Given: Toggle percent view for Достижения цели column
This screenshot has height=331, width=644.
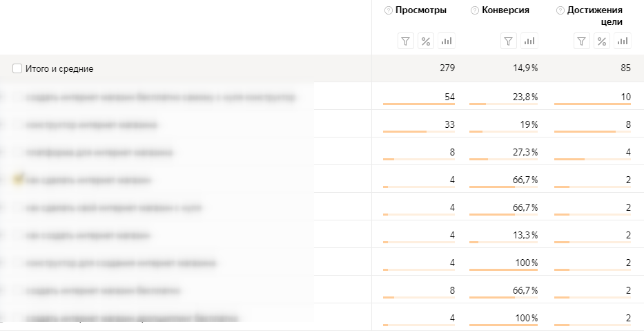Looking at the screenshot, I should 602,41.
